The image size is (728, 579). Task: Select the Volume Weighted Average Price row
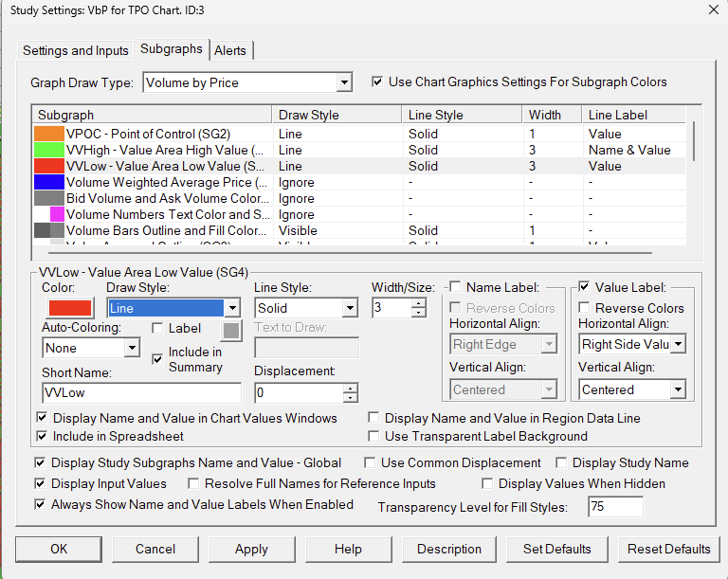pos(359,182)
